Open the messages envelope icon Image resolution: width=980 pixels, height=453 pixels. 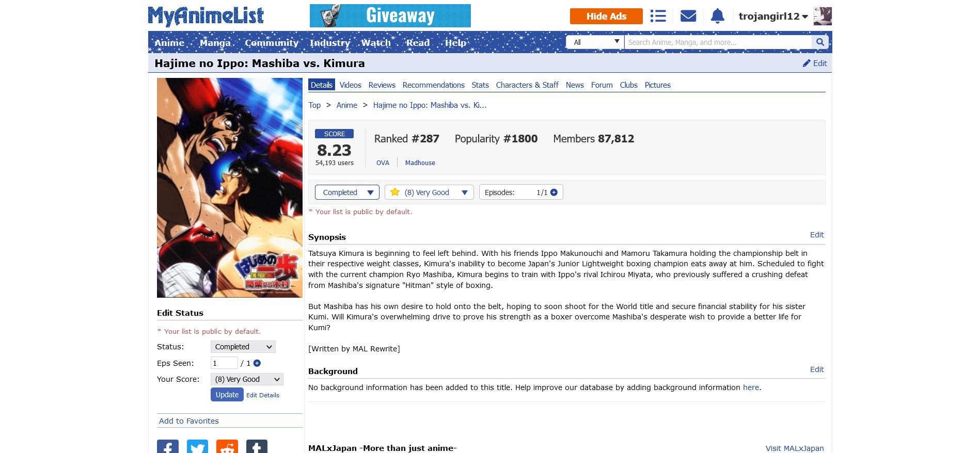click(688, 16)
